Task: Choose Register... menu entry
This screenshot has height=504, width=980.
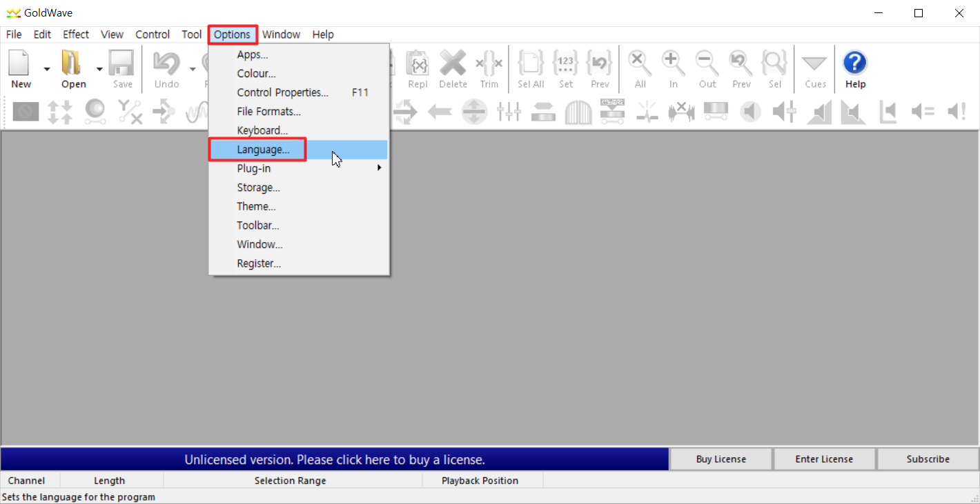Action: point(299,263)
